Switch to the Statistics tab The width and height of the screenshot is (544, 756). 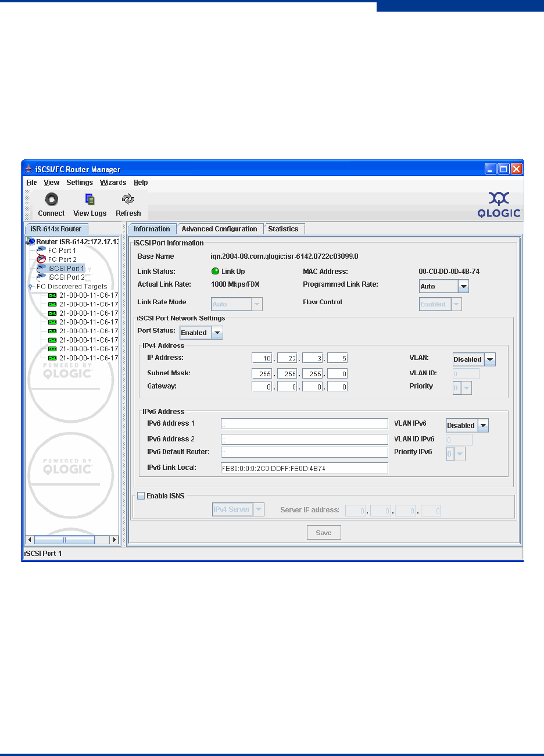[x=283, y=229]
